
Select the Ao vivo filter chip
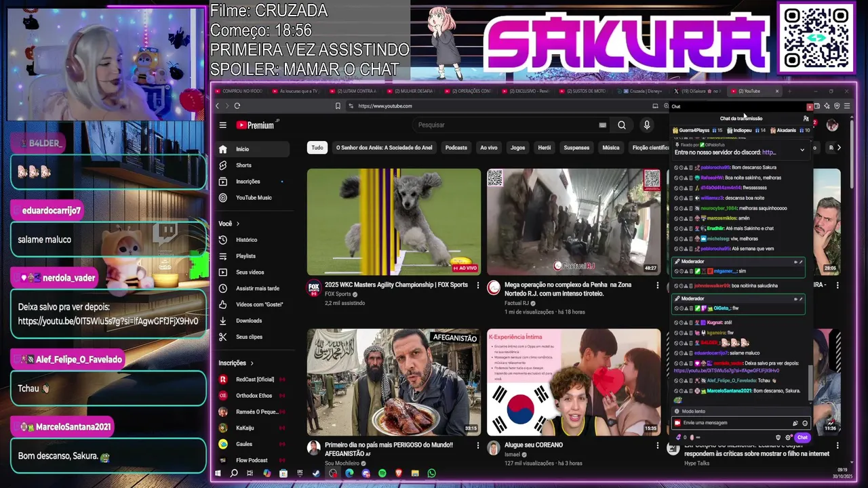click(488, 148)
